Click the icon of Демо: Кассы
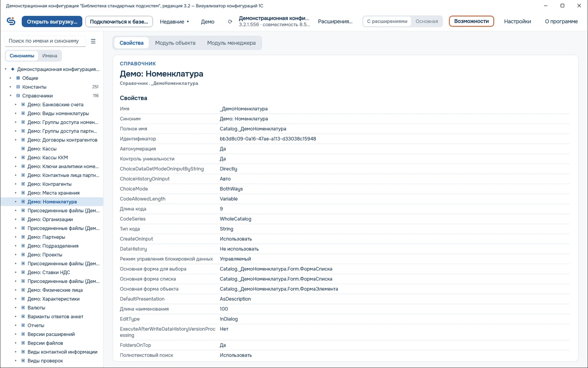The width and height of the screenshot is (588, 368). pyautogui.click(x=23, y=149)
